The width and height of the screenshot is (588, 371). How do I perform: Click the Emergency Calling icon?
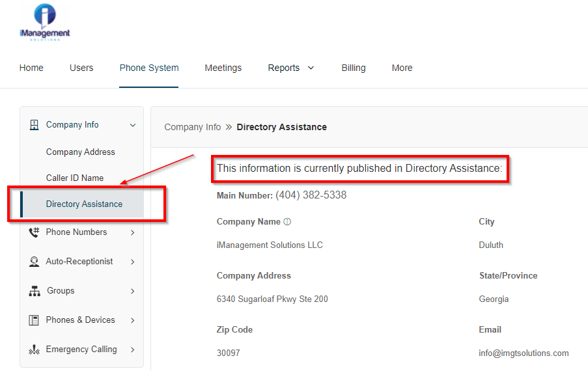tap(34, 350)
